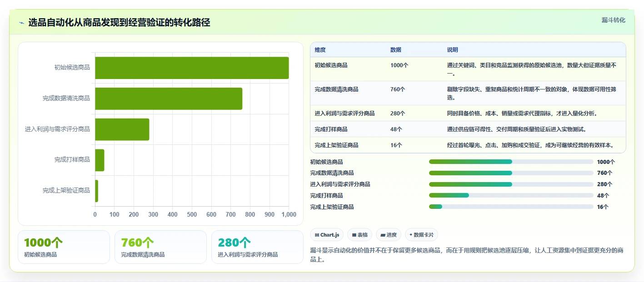Click the 进入利润与需求评分商品 progress bar showing 280个
Image resolution: width=644 pixels, height=282 pixels.
(511, 184)
